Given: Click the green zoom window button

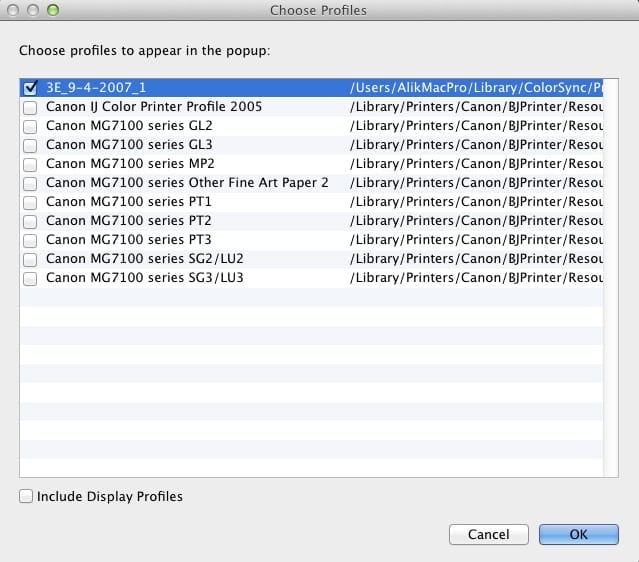Looking at the screenshot, I should click(53, 10).
